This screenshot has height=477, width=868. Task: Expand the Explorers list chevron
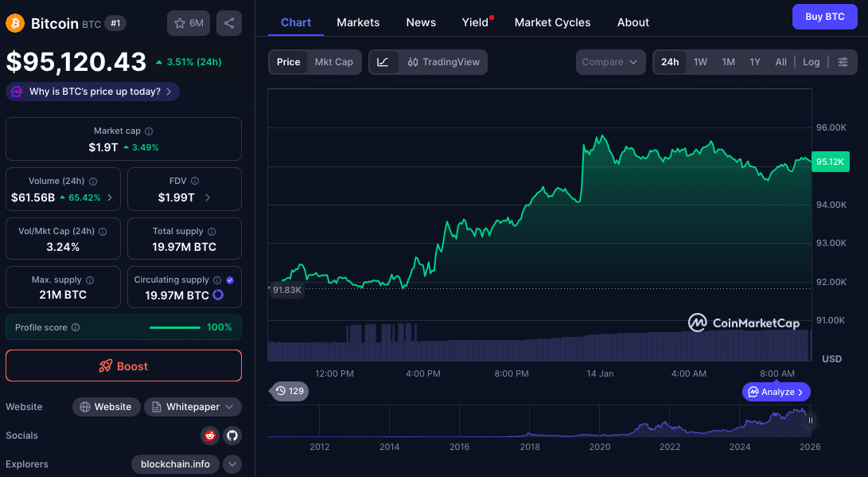[232, 464]
